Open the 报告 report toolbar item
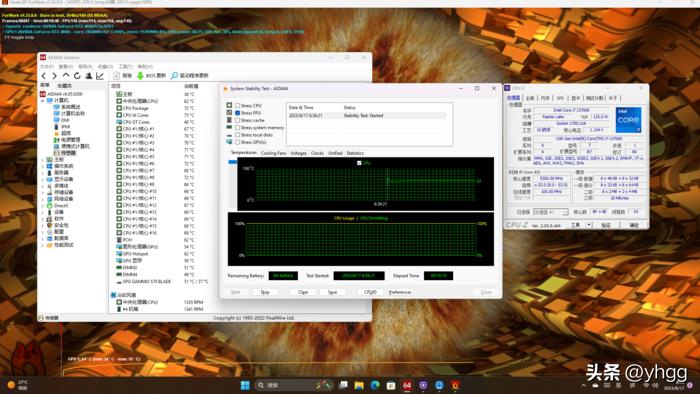 coord(123,76)
